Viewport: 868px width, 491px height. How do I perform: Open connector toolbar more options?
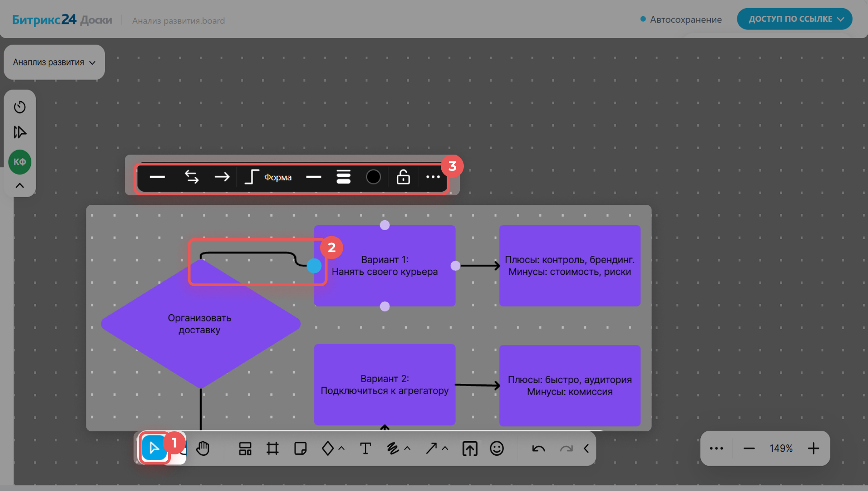point(433,177)
